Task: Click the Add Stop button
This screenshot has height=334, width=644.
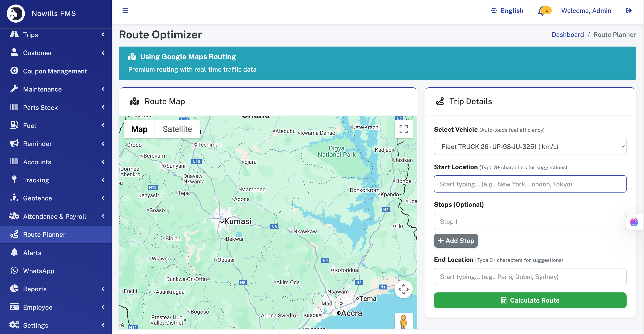Action: click(456, 241)
